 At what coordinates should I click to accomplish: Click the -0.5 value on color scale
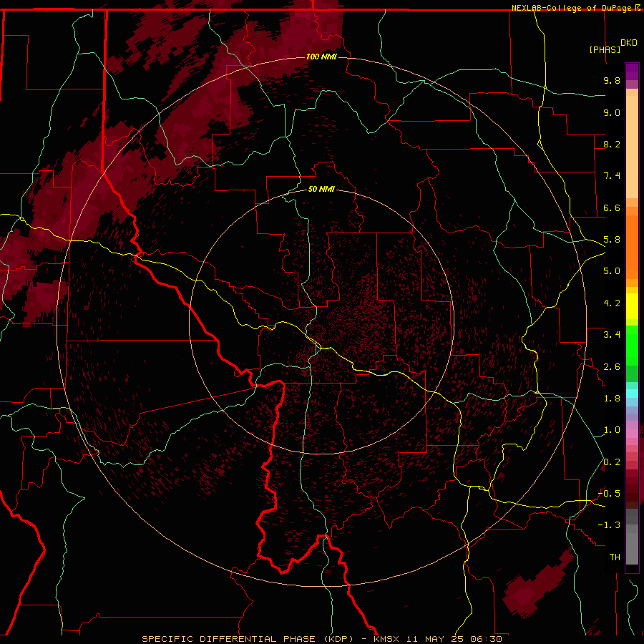pos(609,494)
